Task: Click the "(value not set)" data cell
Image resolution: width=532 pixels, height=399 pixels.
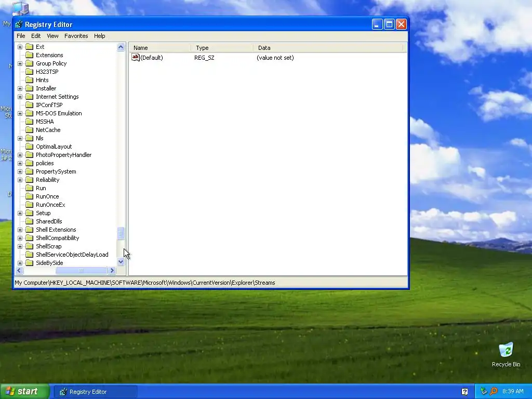Action: tap(275, 58)
